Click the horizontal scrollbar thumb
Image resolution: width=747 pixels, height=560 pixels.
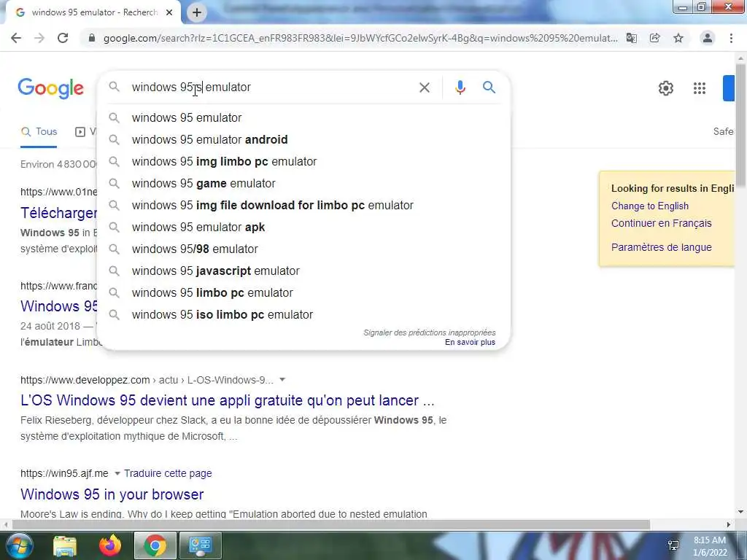pos(331,525)
